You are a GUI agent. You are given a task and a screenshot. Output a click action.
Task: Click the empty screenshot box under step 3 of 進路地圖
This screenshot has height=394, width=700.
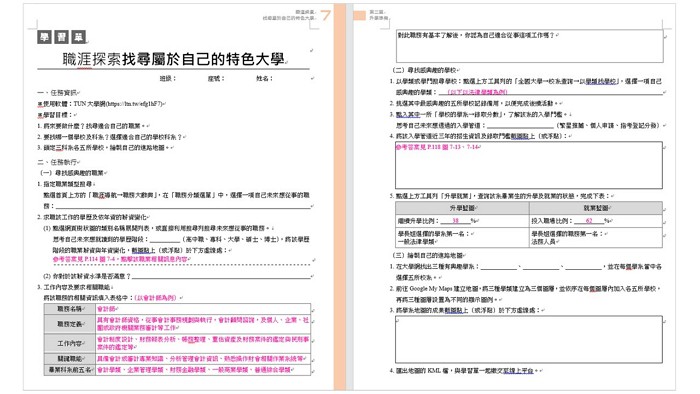(529, 339)
